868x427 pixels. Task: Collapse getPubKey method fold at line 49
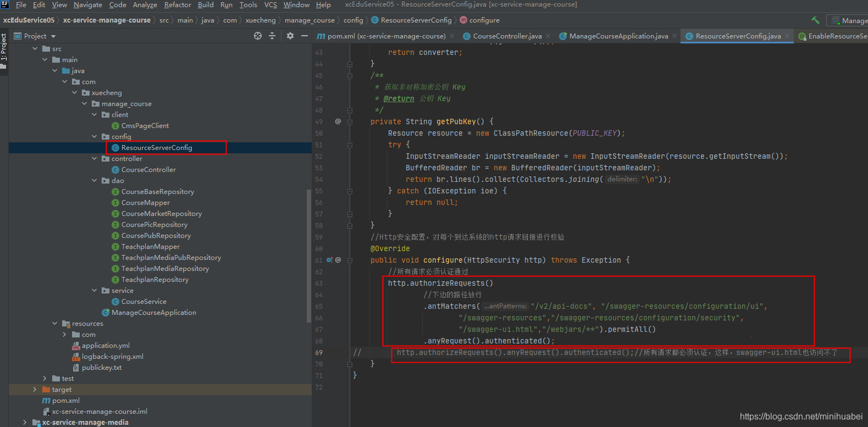[350, 121]
